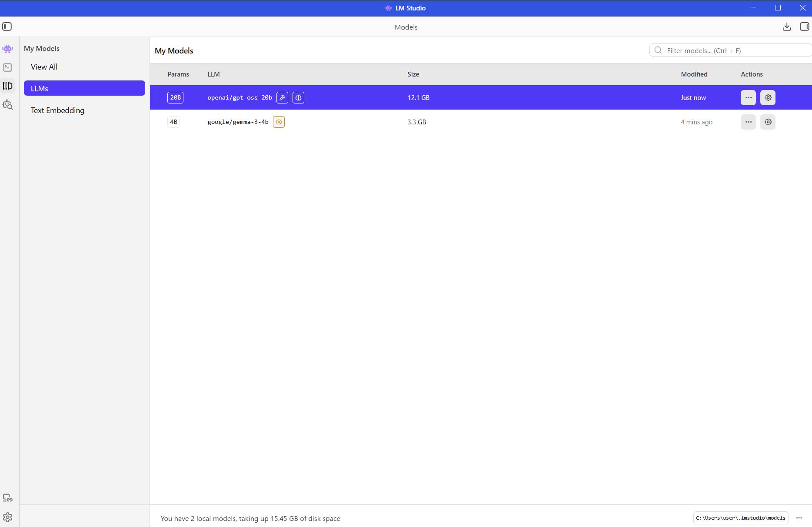
Task: Toggle the left sidebar panel
Action: pyautogui.click(x=7, y=27)
